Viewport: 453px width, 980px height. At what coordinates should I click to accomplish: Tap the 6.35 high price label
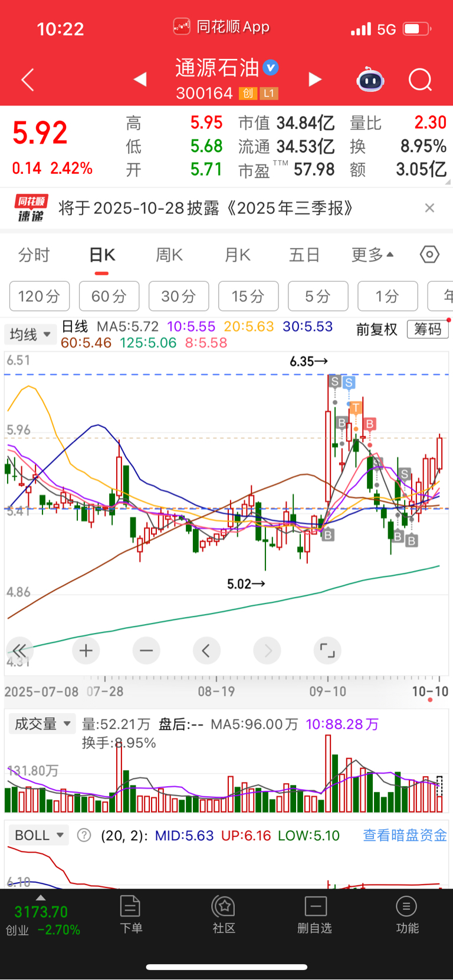[308, 361]
